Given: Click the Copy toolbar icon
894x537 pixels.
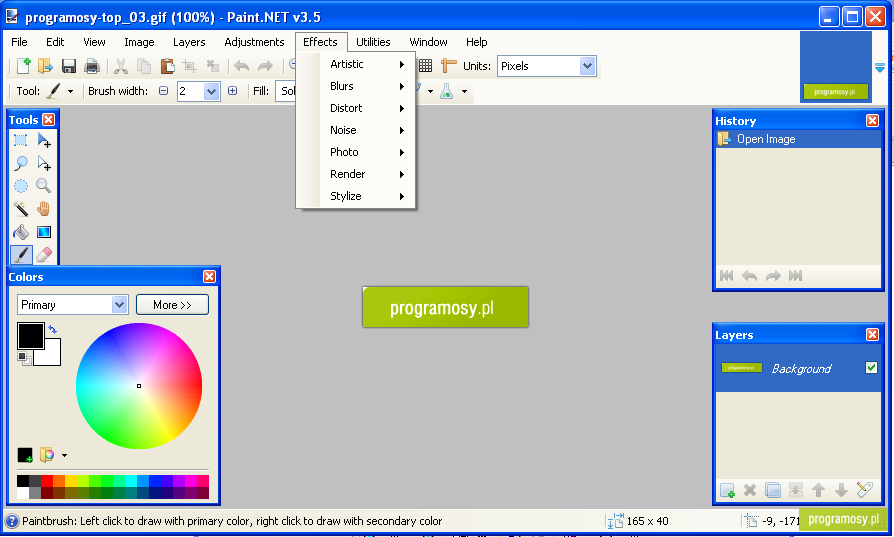Looking at the screenshot, I should pyautogui.click(x=144, y=66).
